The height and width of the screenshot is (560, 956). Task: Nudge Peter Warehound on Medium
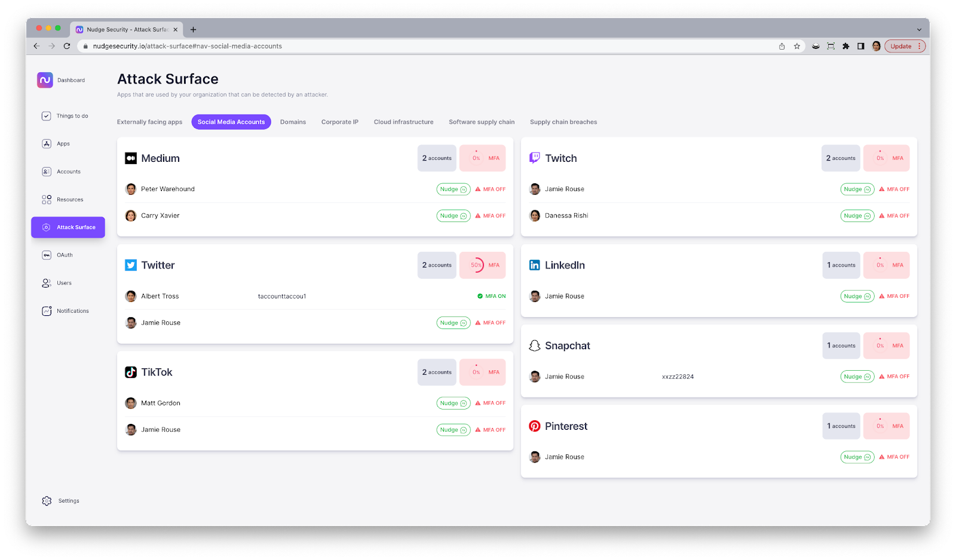(454, 189)
